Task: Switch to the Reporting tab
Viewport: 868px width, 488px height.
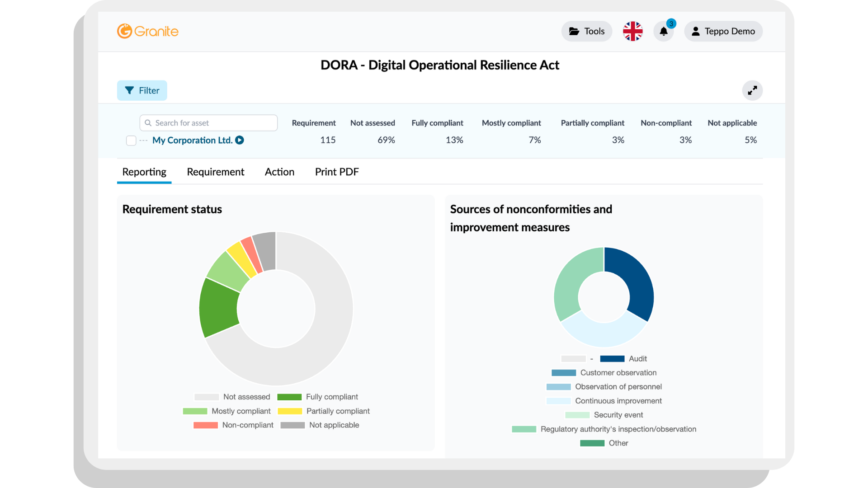Action: coord(144,172)
